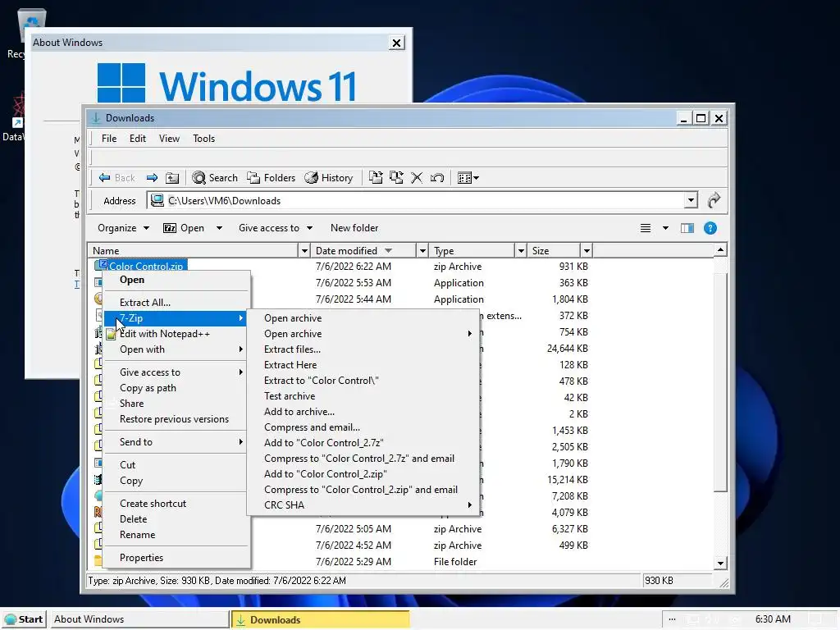The height and width of the screenshot is (630, 840).
Task: Open the Tools menu
Action: [203, 138]
